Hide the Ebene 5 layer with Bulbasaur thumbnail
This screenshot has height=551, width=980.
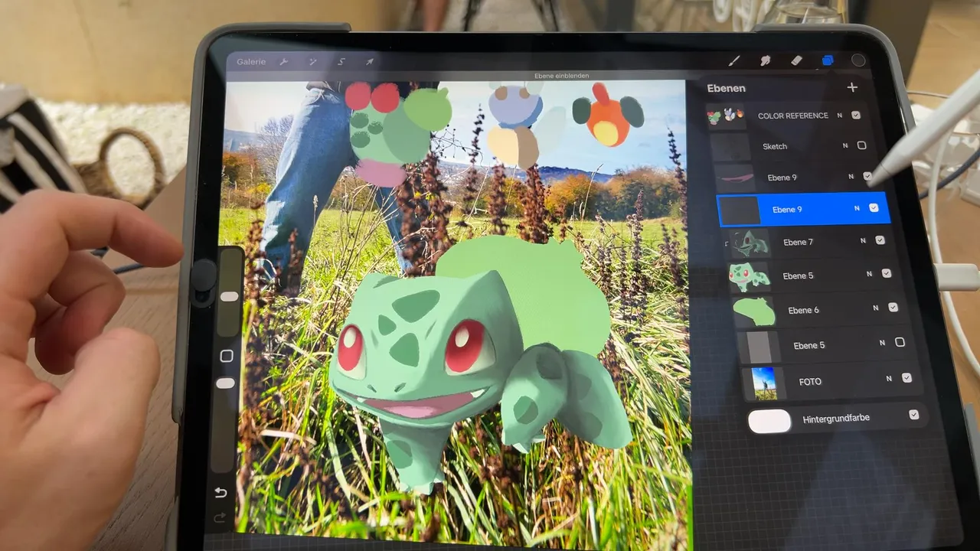tap(887, 273)
